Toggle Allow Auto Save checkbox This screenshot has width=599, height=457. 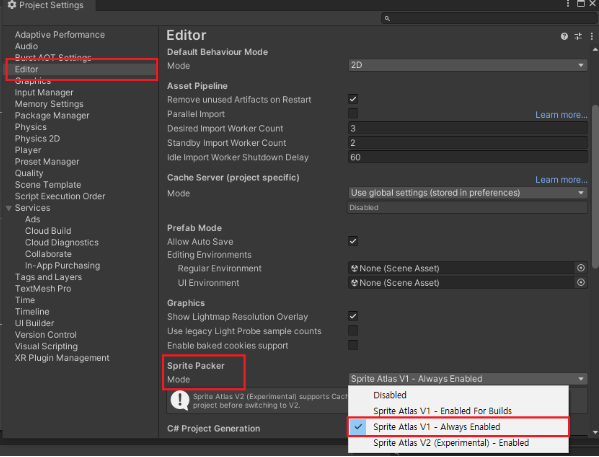pos(353,241)
